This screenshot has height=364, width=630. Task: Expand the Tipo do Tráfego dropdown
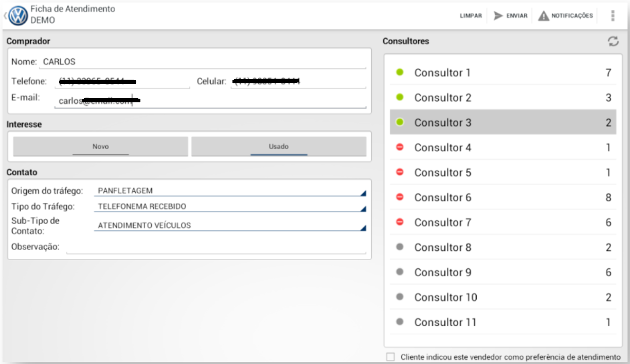[x=230, y=207]
